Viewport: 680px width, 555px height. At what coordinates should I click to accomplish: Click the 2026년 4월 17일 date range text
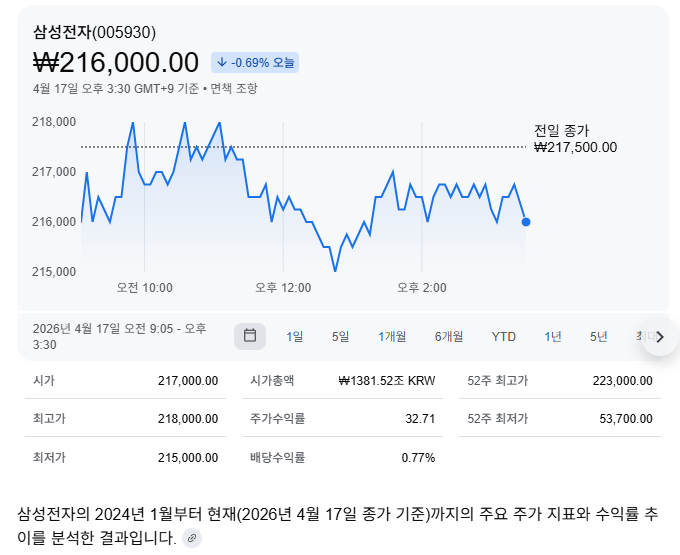tap(119, 336)
